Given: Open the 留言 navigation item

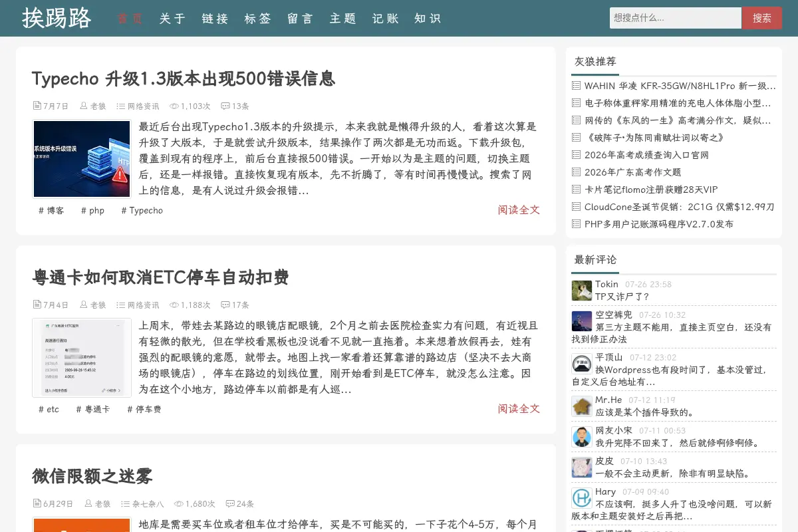Looking at the screenshot, I should click(x=300, y=19).
